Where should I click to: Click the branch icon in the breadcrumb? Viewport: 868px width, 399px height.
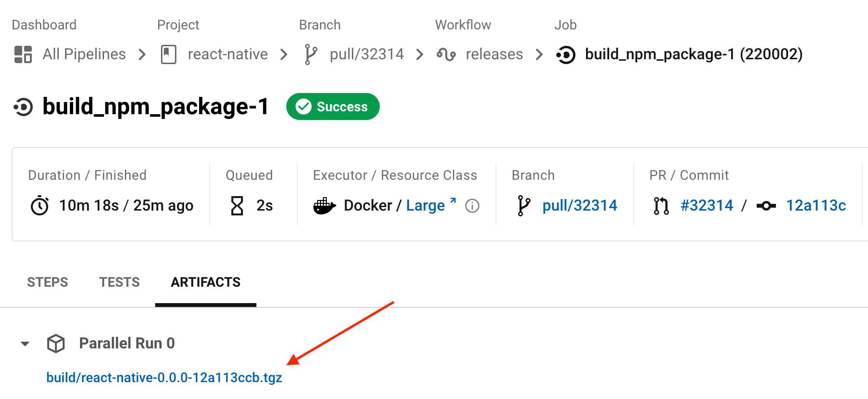[x=311, y=54]
